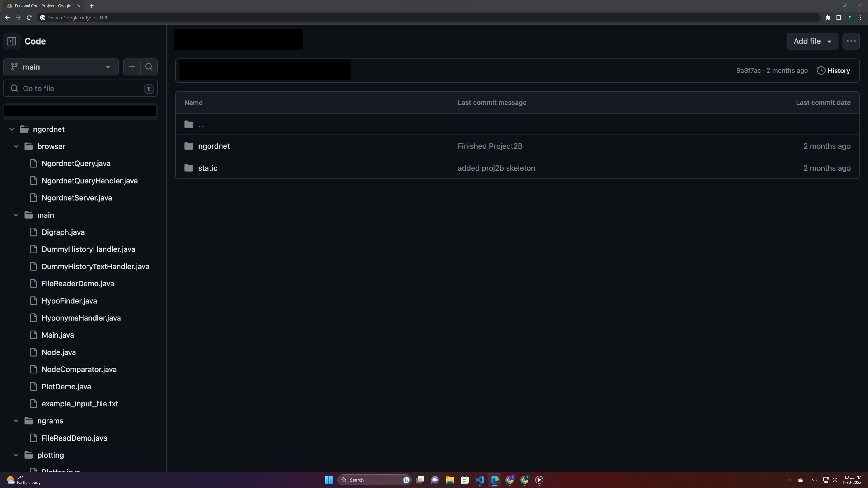Screen dimensions: 868x488
Task: Click the plus icon to add file
Action: pos(132,67)
